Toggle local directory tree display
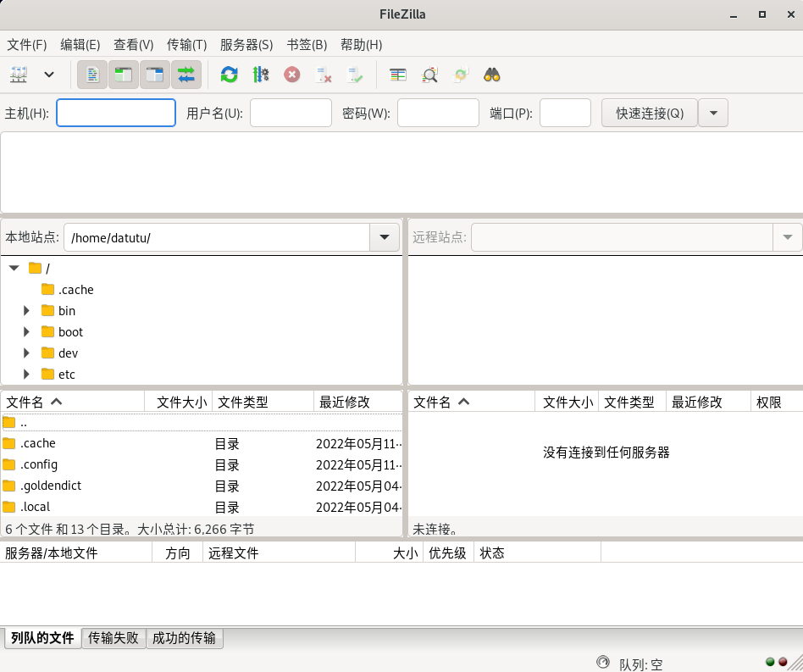Viewport: 803px width, 672px height. coord(124,75)
